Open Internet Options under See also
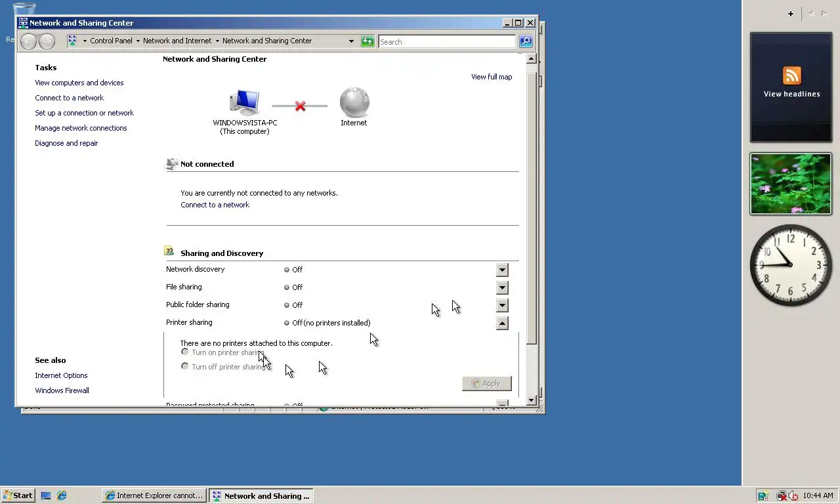This screenshot has height=504, width=840. 61,375
